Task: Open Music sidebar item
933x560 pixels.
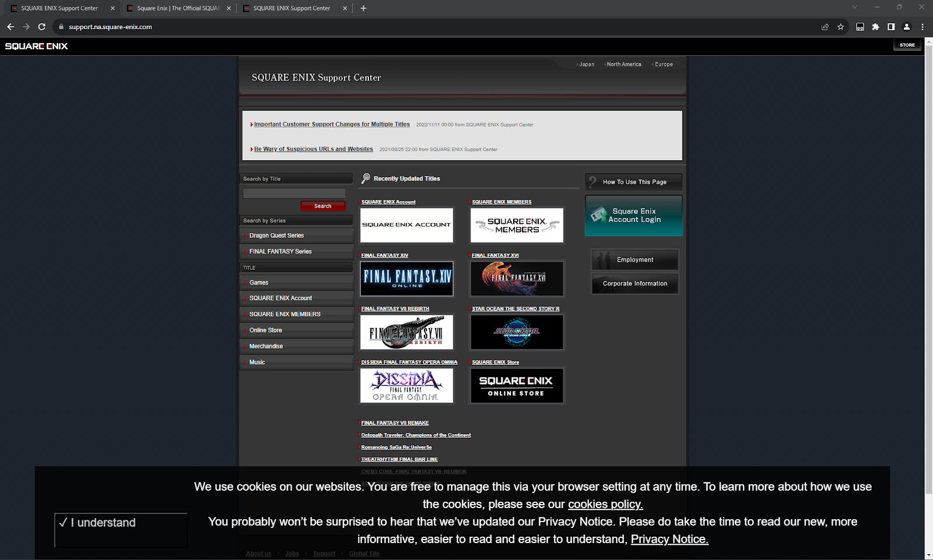Action: coord(296,362)
